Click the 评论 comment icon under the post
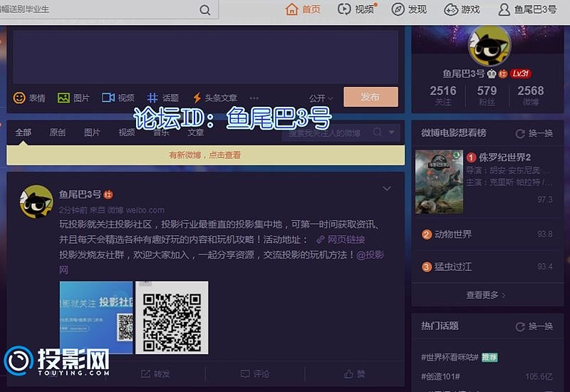570x392 pixels. [245, 373]
